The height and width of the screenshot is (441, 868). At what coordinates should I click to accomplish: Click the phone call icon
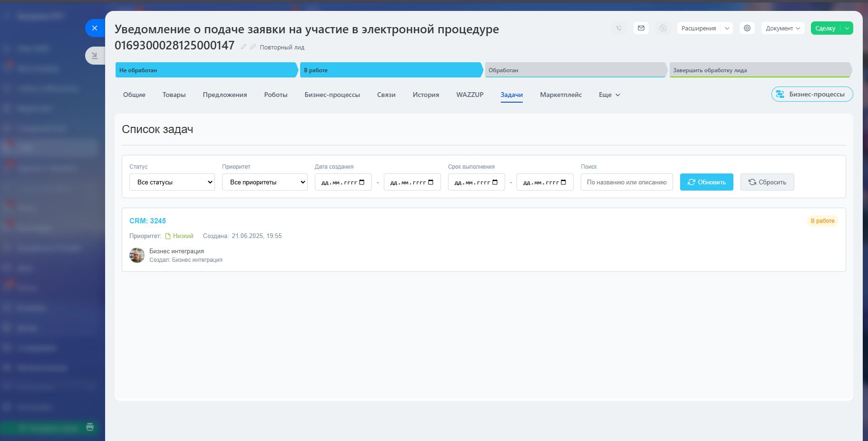pos(619,28)
